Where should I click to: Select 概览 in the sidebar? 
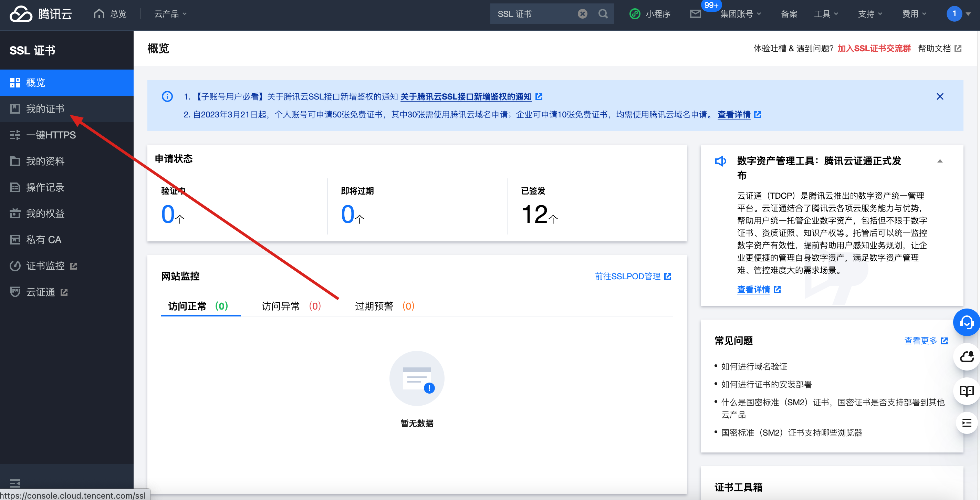click(66, 83)
